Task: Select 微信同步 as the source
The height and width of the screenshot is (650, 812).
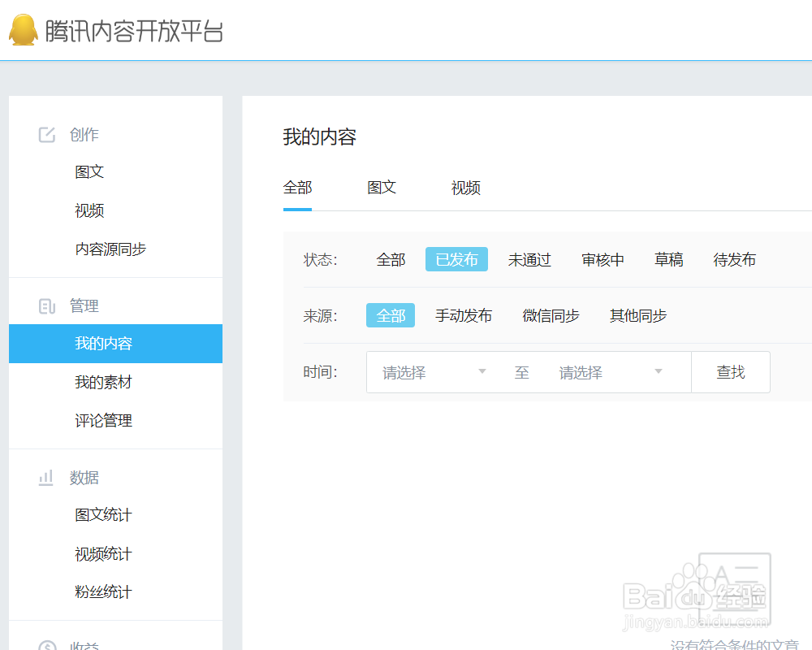Action: (551, 315)
